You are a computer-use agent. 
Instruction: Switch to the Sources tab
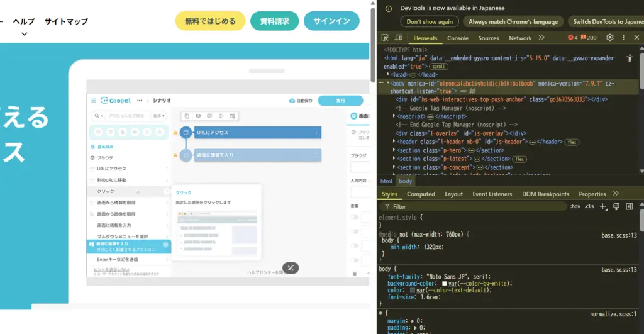tap(488, 38)
